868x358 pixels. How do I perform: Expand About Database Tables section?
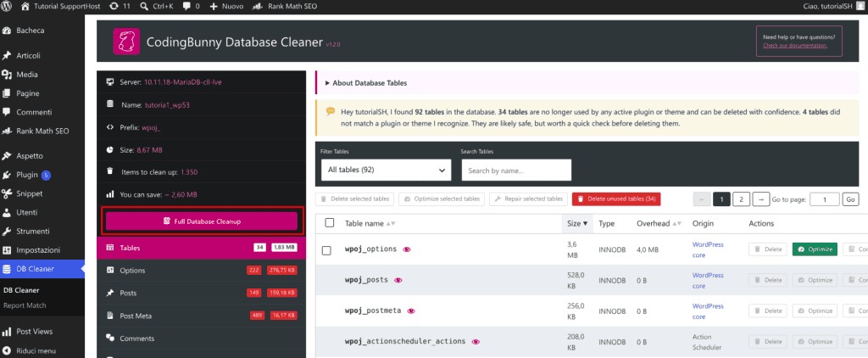[x=366, y=83]
